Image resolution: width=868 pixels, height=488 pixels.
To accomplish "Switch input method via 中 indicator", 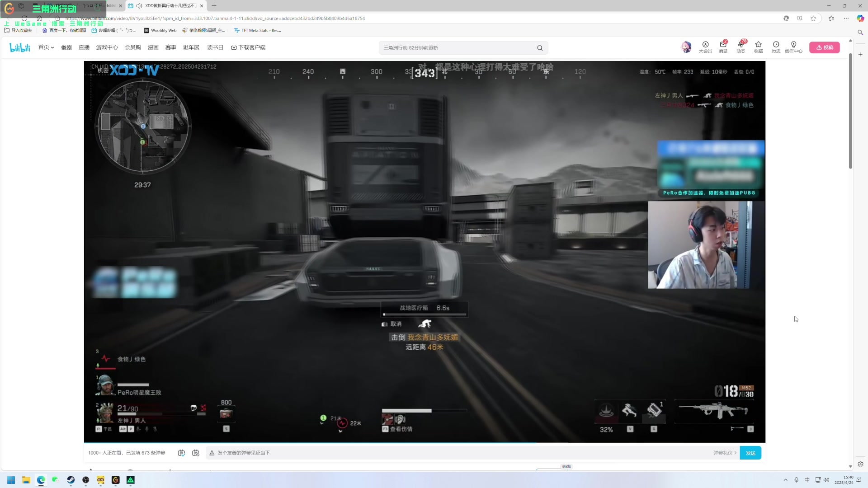I will pyautogui.click(x=807, y=480).
